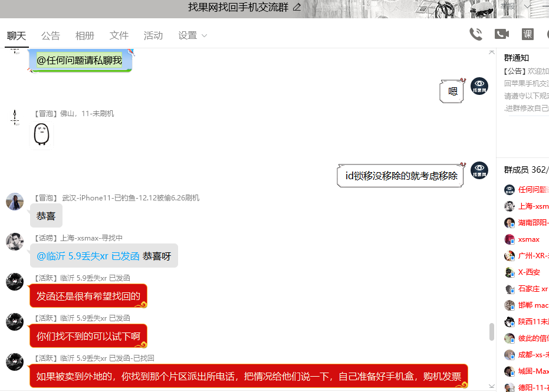Click sender name 上海-xsmax-寻找中
The image size is (549, 392).
pyautogui.click(x=91, y=238)
